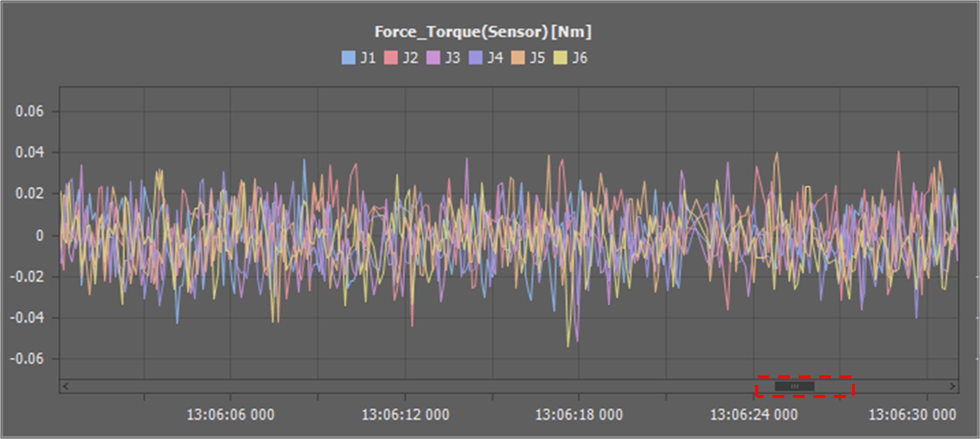Toggle the J4 series purple legend marker
980x439 pixels.
point(475,58)
